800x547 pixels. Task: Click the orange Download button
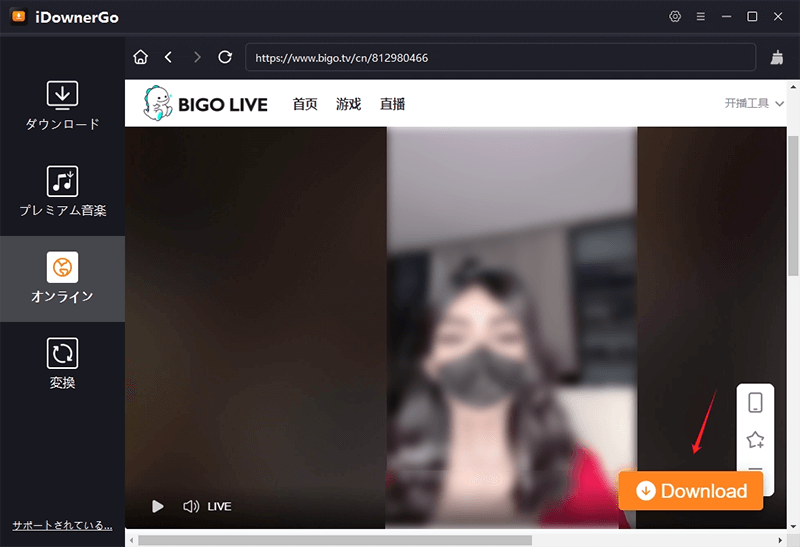tap(691, 491)
